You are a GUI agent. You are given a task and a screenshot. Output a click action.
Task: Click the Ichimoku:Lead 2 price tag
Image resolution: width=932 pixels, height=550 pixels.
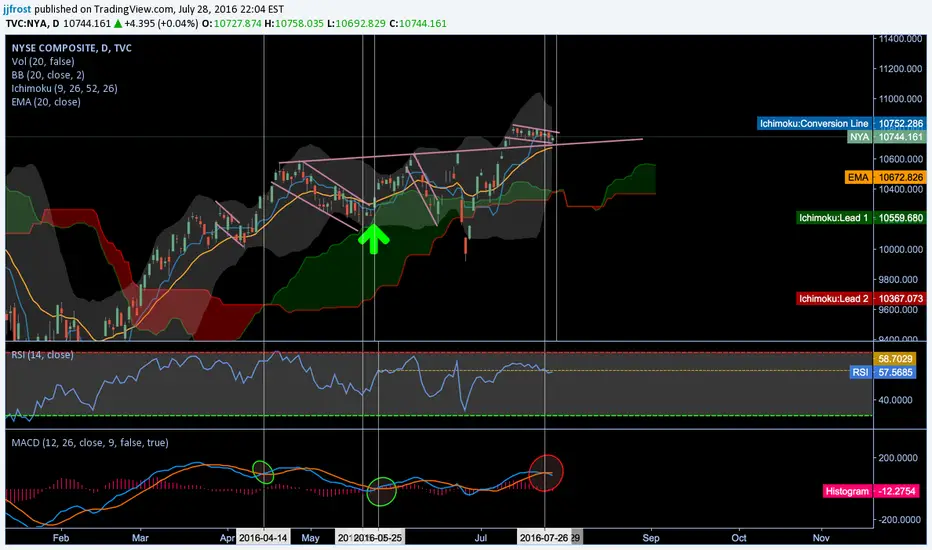(861, 298)
